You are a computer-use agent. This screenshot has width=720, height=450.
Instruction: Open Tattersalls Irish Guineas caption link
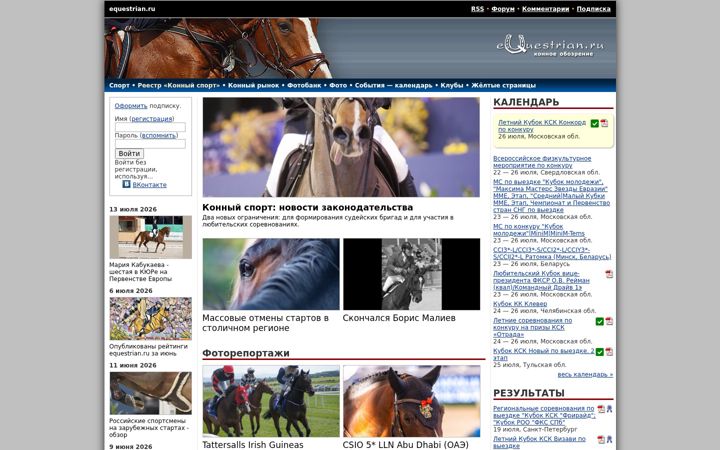pyautogui.click(x=253, y=445)
